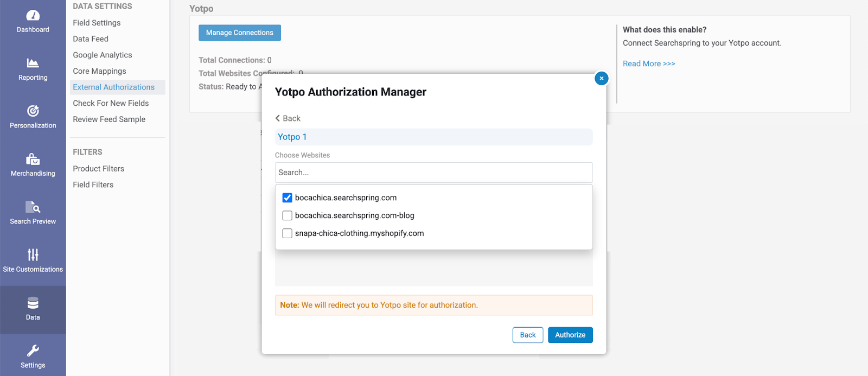868x376 pixels.
Task: Go to Product Filters
Action: (99, 169)
